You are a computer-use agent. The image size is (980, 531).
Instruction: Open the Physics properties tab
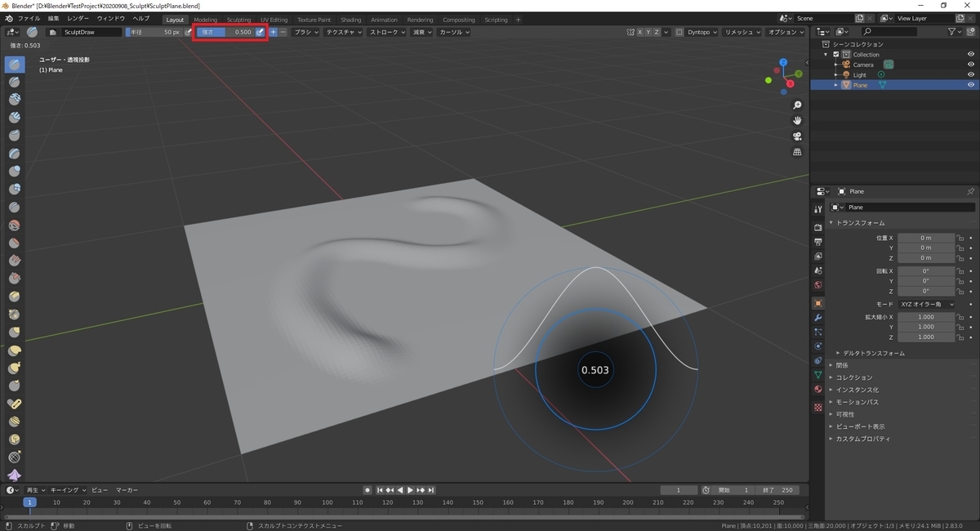(818, 346)
